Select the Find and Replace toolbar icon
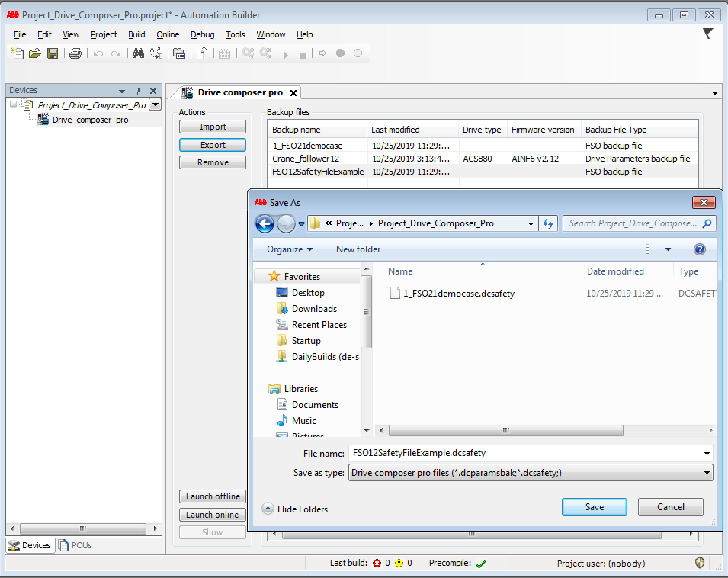Image resolution: width=728 pixels, height=578 pixels. pyautogui.click(x=156, y=53)
